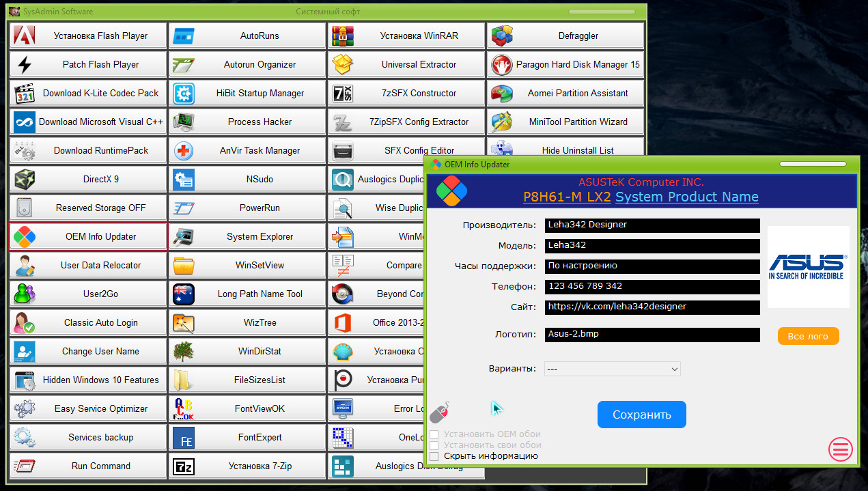Launch Process Hacker tool

(247, 122)
